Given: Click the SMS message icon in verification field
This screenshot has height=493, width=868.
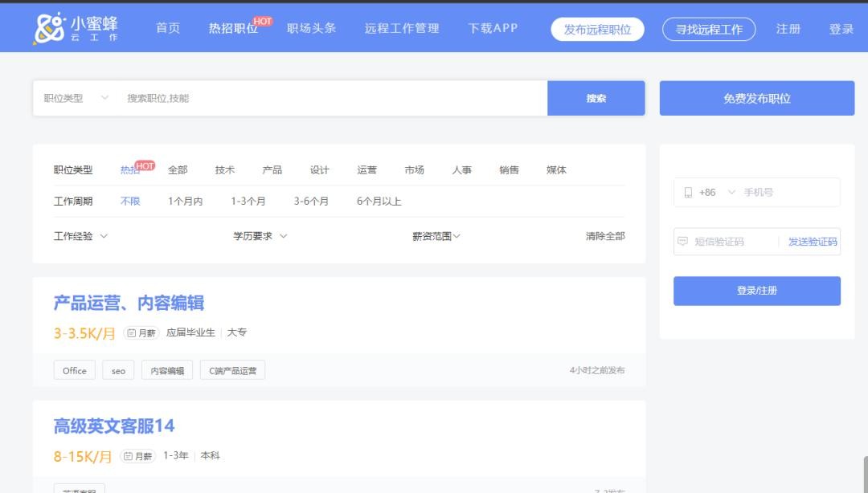Looking at the screenshot, I should tap(683, 242).
